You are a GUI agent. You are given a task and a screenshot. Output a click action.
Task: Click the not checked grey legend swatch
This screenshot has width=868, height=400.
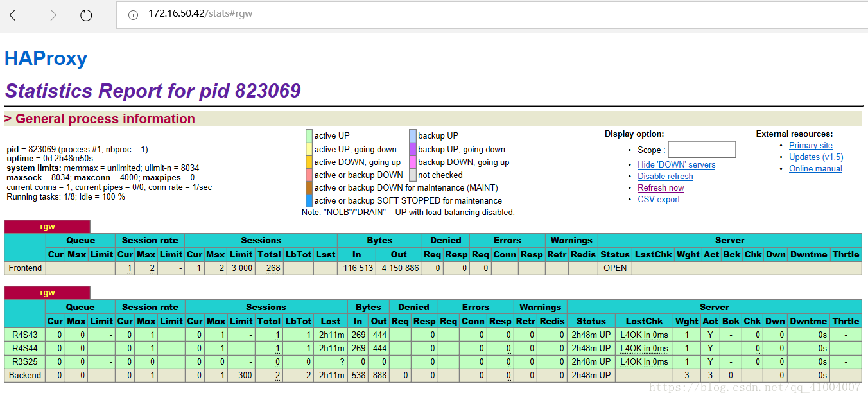(x=413, y=175)
